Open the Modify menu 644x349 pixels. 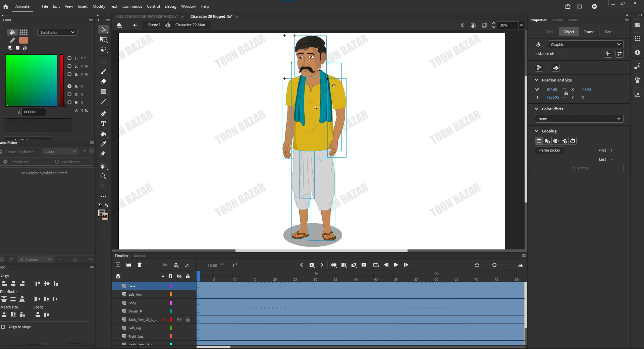point(99,6)
